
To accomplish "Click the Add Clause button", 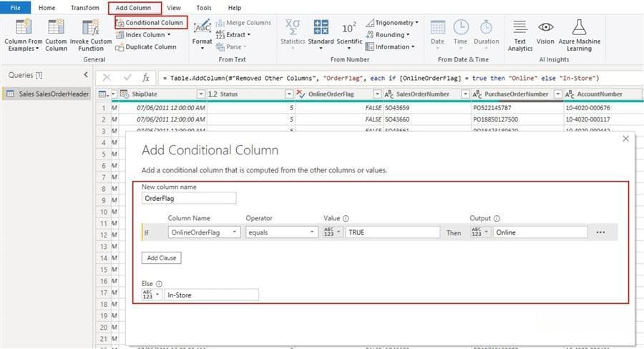I will click(162, 258).
